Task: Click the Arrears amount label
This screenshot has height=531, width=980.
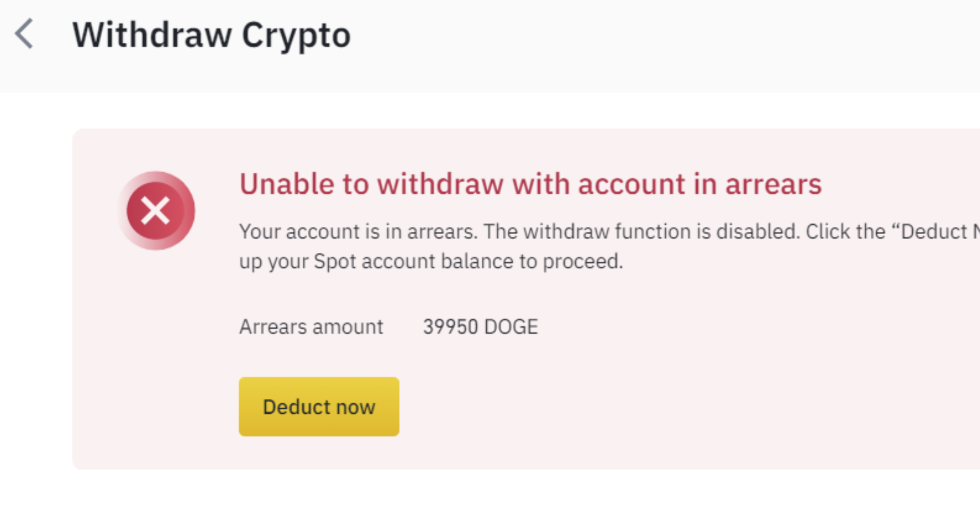Action: (x=311, y=327)
